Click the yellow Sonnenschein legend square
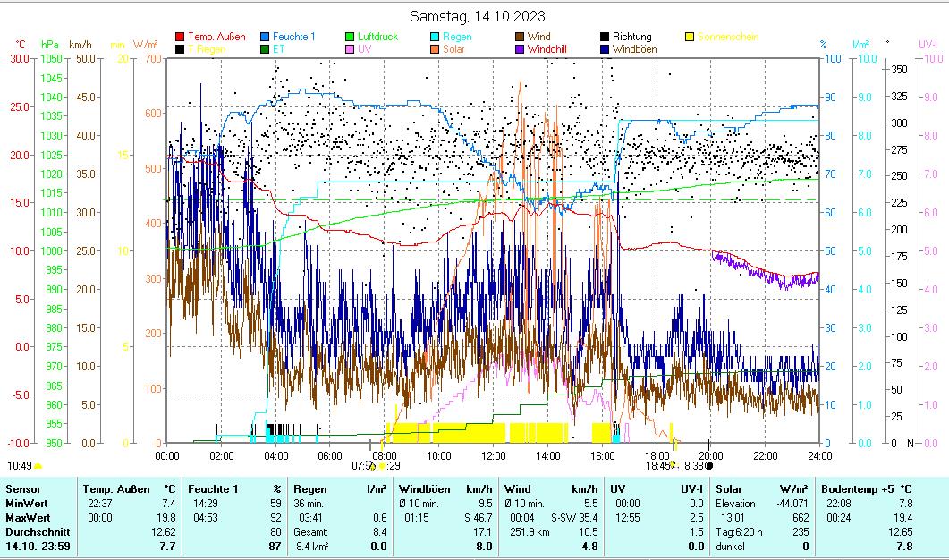 click(690, 38)
